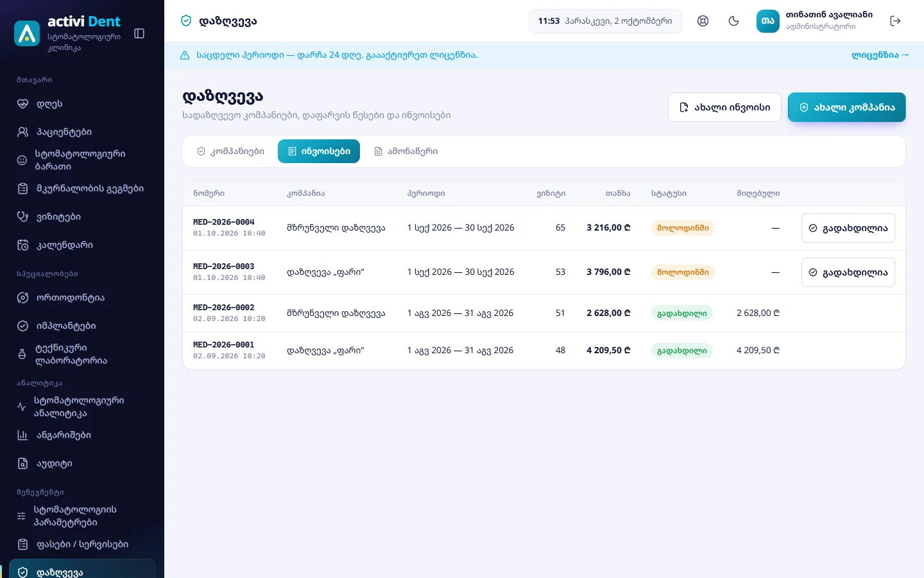Click the პერიოდი column header
The height and width of the screenshot is (578, 924).
click(426, 193)
